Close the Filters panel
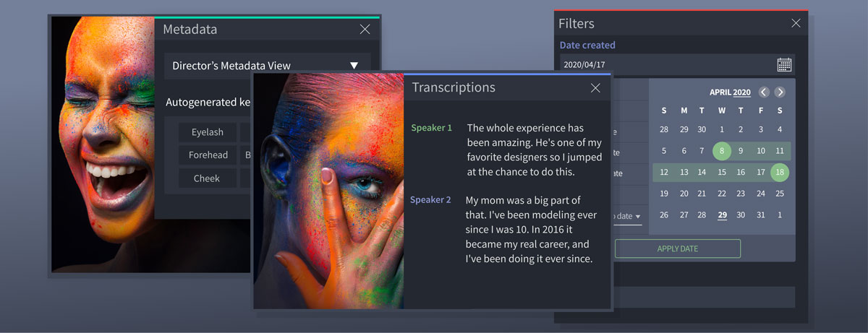Screen dimensions: 868x333 (x=796, y=23)
